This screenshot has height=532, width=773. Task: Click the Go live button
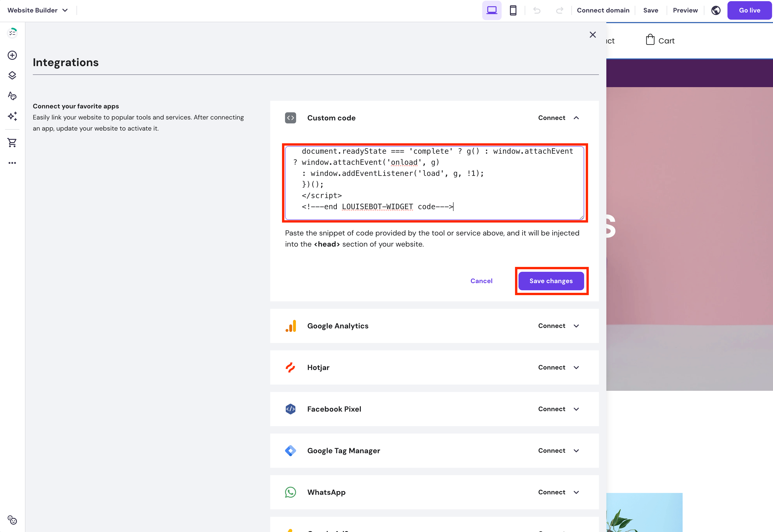[749, 10]
